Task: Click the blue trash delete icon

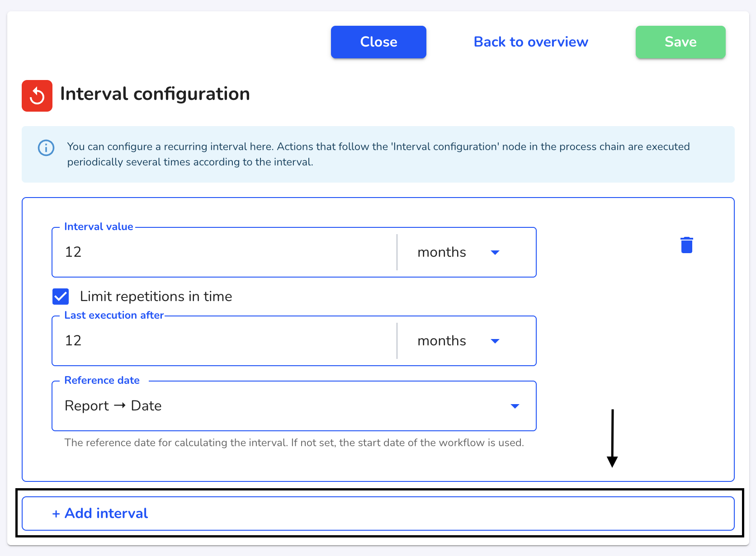Action: [687, 245]
